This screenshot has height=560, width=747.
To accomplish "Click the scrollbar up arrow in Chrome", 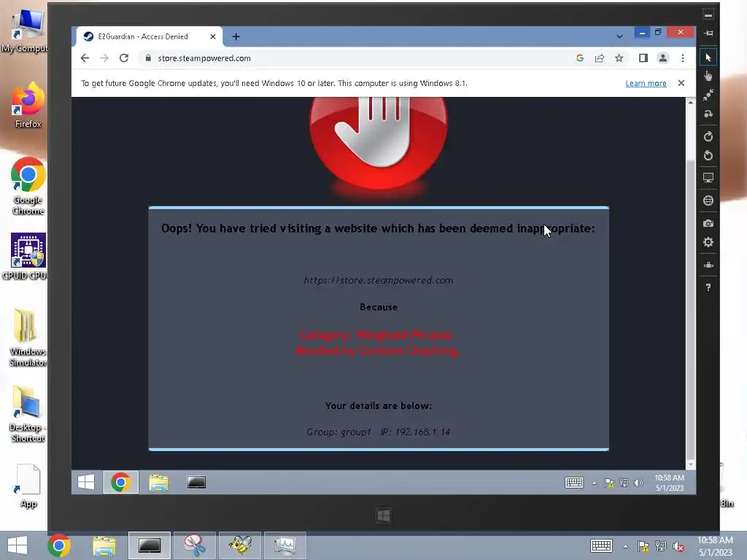I will [691, 102].
